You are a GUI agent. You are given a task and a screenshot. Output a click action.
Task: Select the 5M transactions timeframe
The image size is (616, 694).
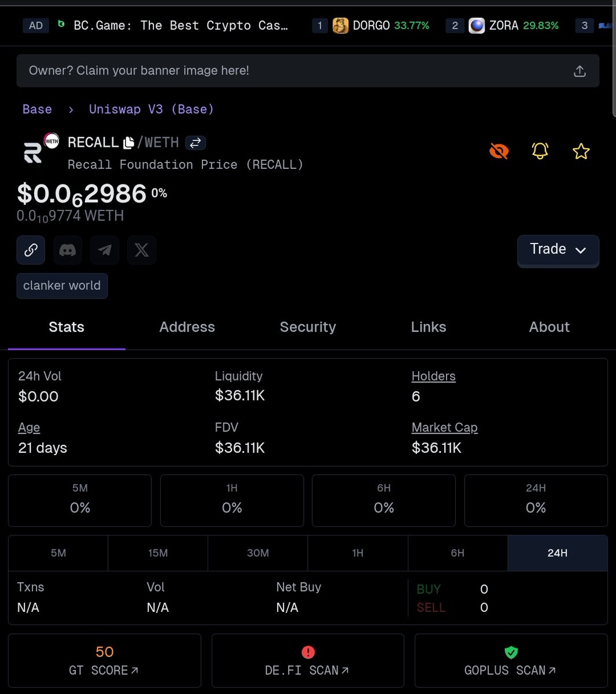click(x=58, y=553)
